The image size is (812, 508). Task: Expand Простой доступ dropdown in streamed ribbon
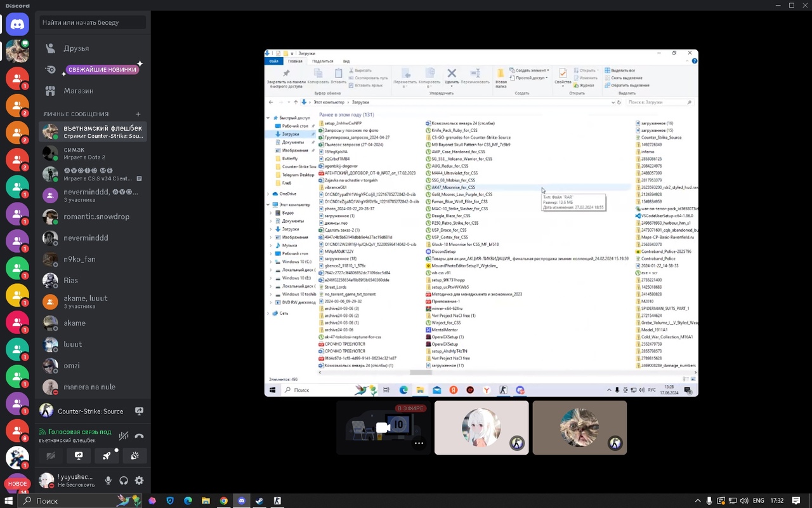point(529,77)
